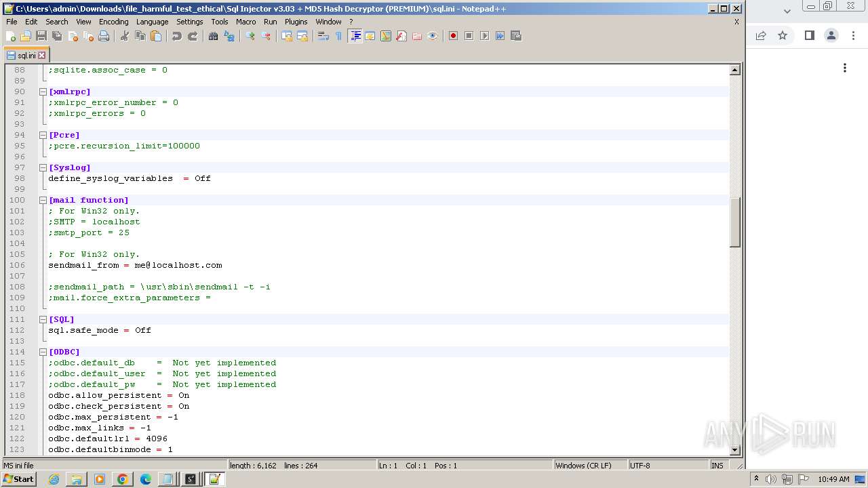Open the Macro menu

pos(245,22)
